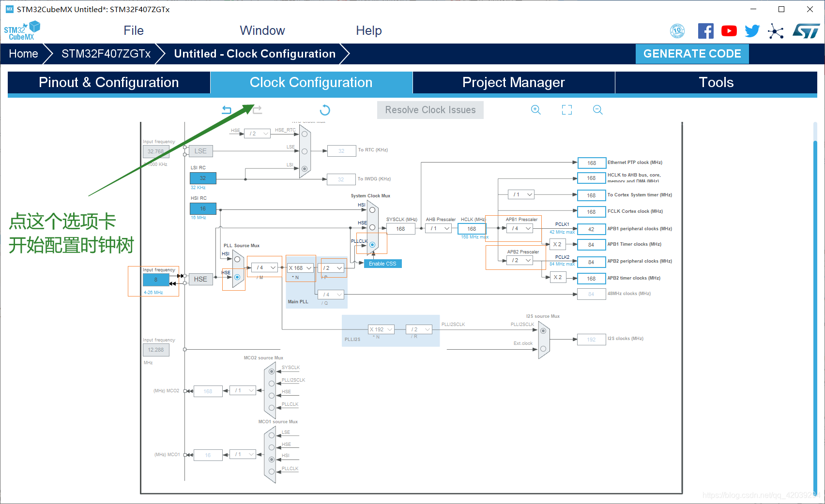Click the APB1 peripheral clocks value box
The width and height of the screenshot is (825, 504).
591,229
